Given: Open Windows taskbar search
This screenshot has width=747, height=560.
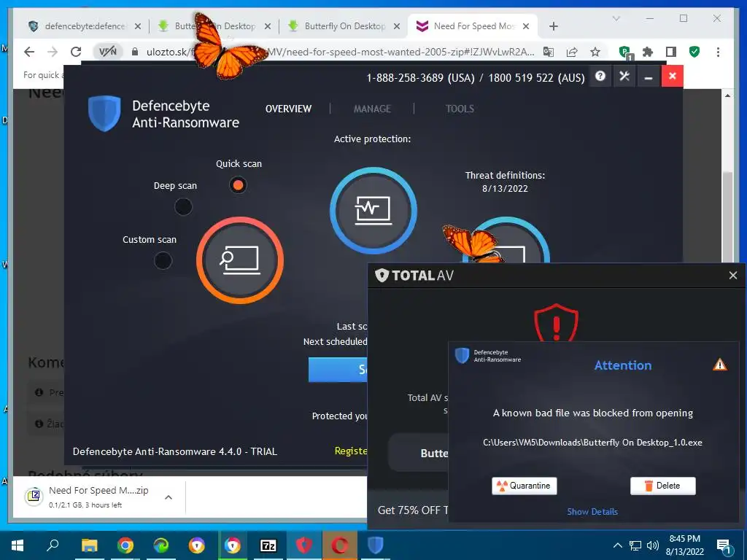Looking at the screenshot, I should [53, 545].
